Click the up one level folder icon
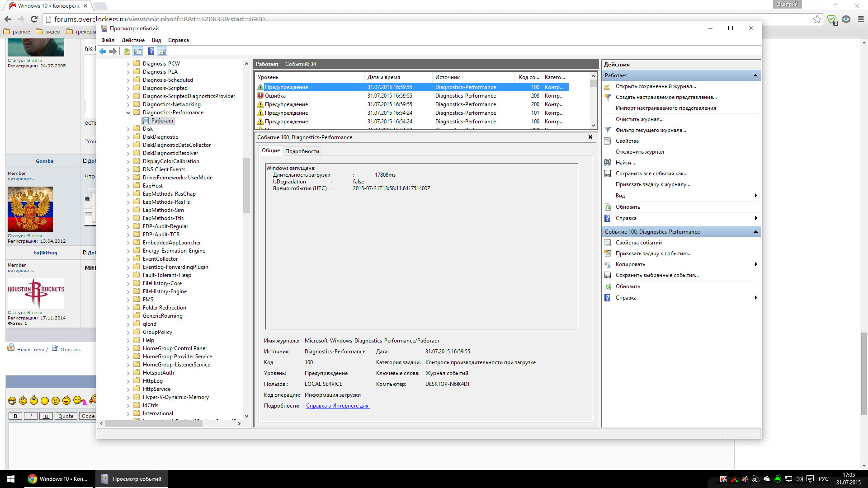 coord(127,52)
